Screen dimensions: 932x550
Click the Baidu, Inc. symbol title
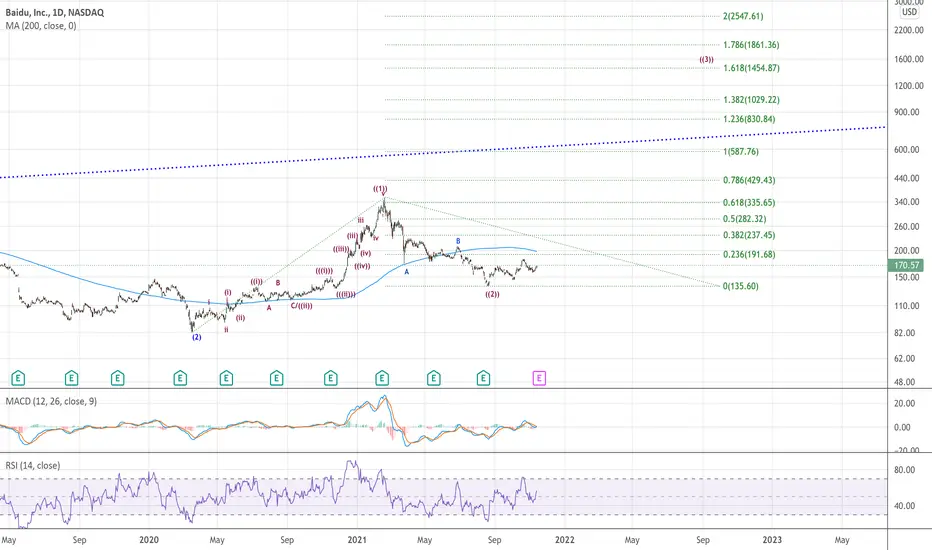pyautogui.click(x=55, y=12)
